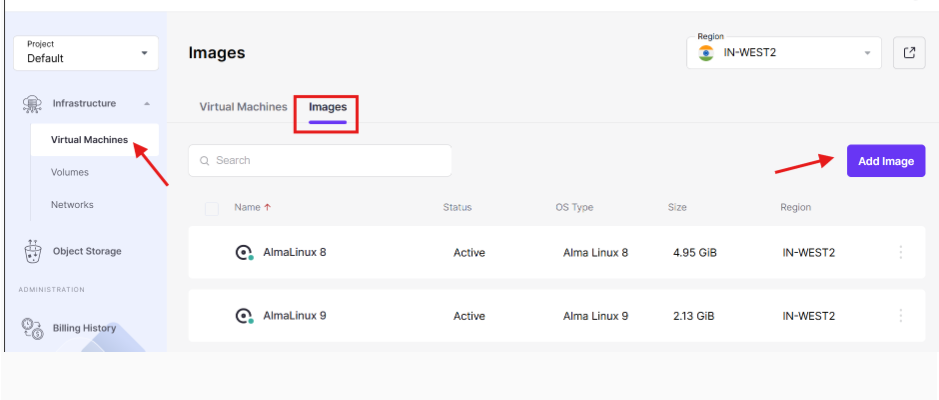Click the open-in-new-window icon beside Region
Viewport: 939px width, 400px height.
point(909,53)
